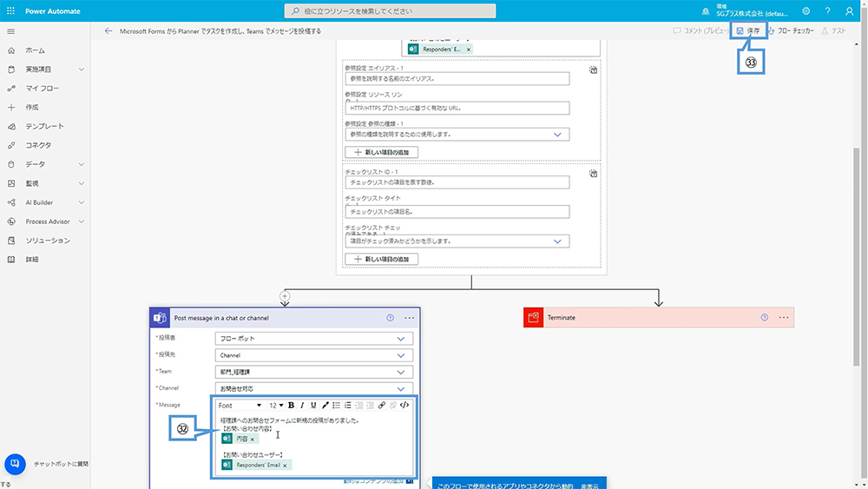Viewport: 868px width, 489px height.
Task: Open the account profile icon
Action: 849,11
